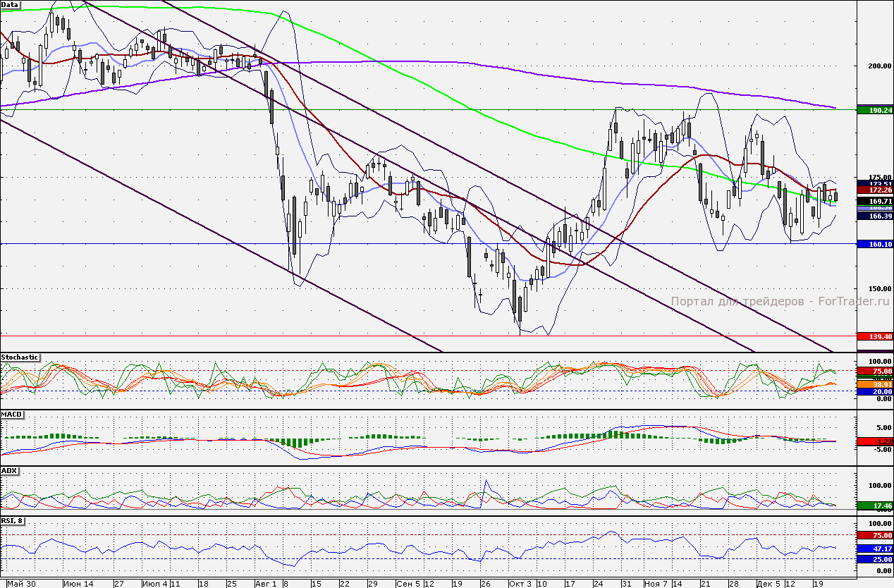
Task: Click the green 190.24 price marker
Action: coord(874,111)
